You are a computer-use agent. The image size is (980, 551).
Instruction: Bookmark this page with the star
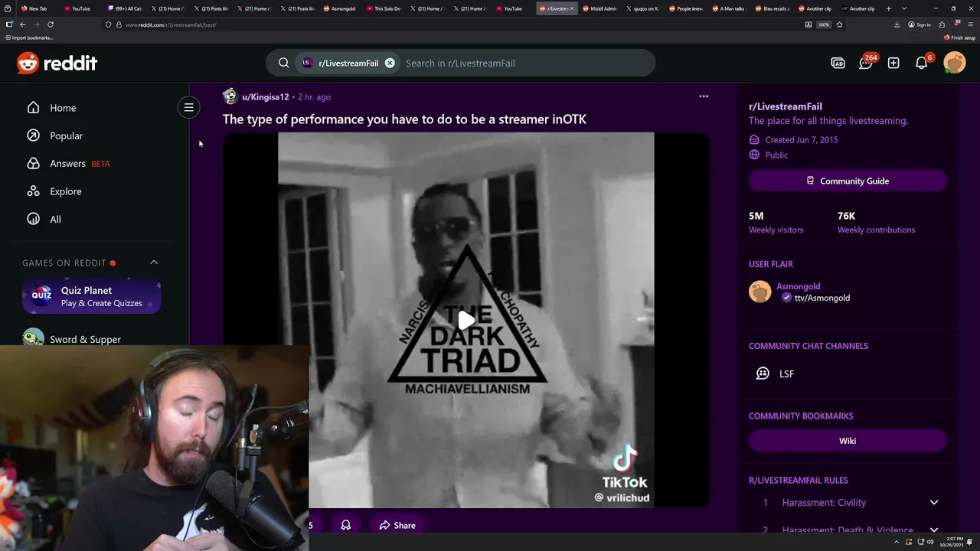(839, 24)
